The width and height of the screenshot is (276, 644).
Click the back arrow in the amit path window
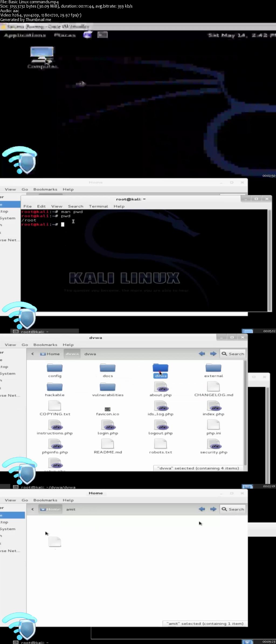pos(202,509)
